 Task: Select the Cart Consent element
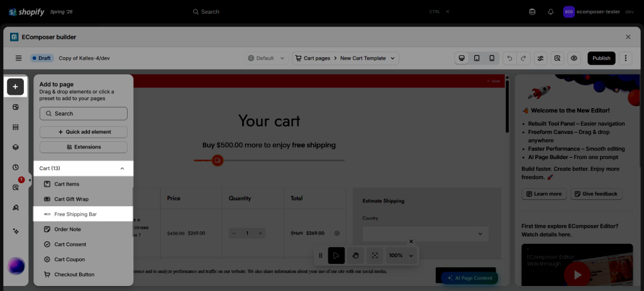click(x=83, y=244)
